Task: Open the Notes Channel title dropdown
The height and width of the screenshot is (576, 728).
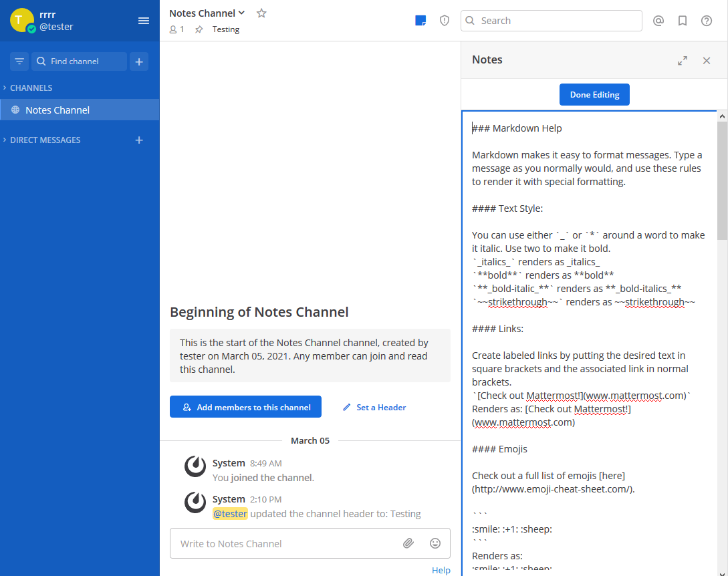Action: (x=207, y=13)
